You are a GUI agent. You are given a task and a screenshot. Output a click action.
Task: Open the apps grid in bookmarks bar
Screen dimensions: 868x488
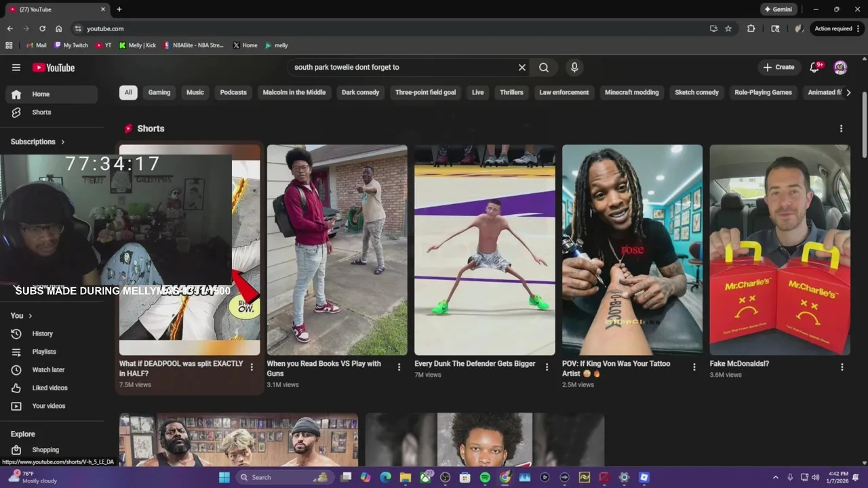9,45
